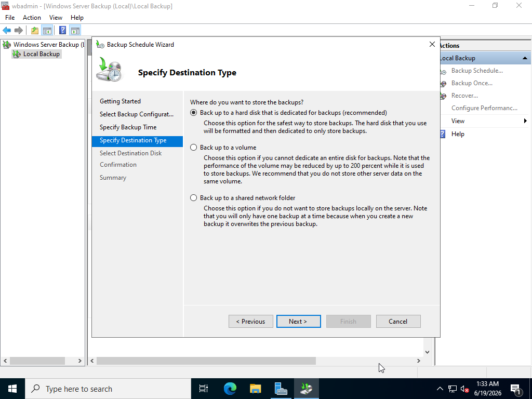Click the Up one level folder icon
Viewport: 532px width, 399px height.
(x=35, y=31)
